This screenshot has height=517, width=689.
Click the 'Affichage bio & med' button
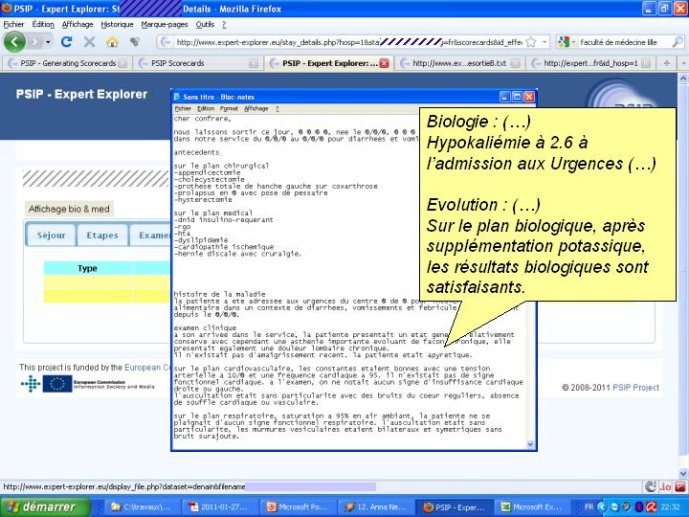69,209
